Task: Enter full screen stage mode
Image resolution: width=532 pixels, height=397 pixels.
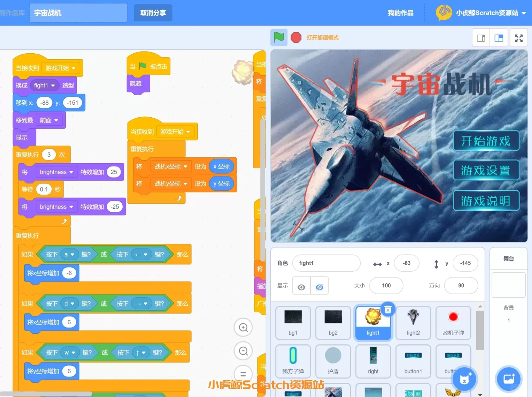Action: coord(518,37)
